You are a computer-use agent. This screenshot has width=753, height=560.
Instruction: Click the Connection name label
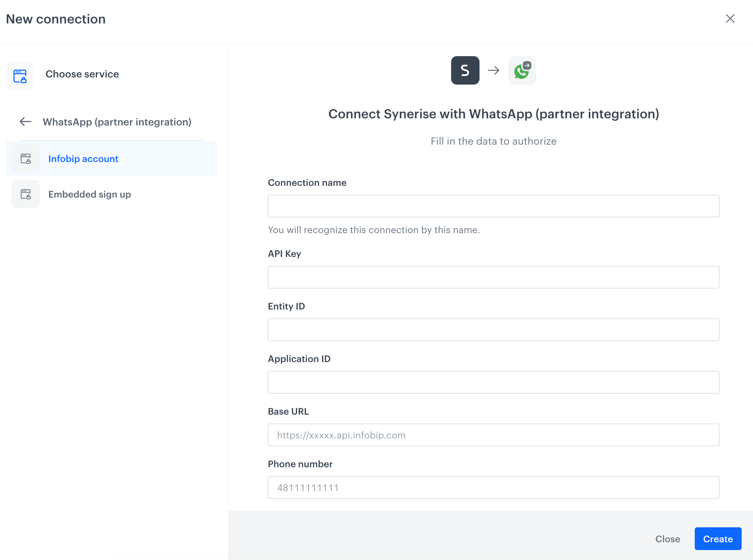pyautogui.click(x=307, y=183)
